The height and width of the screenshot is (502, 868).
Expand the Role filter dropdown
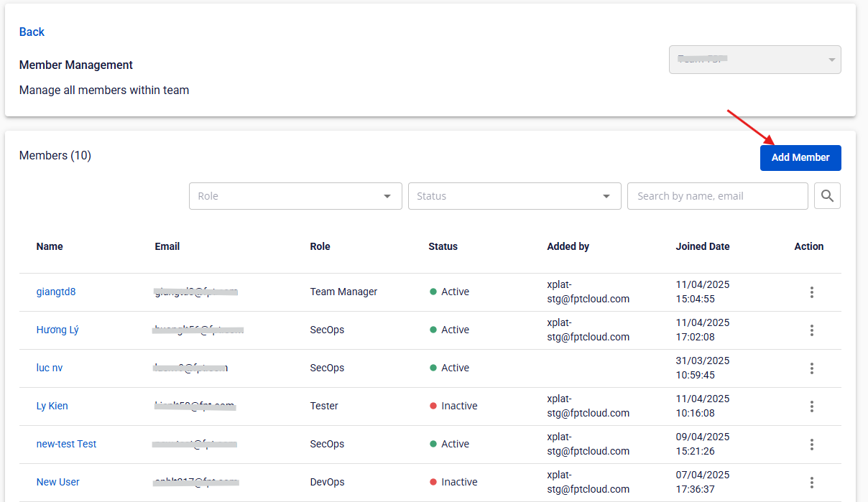click(x=295, y=196)
